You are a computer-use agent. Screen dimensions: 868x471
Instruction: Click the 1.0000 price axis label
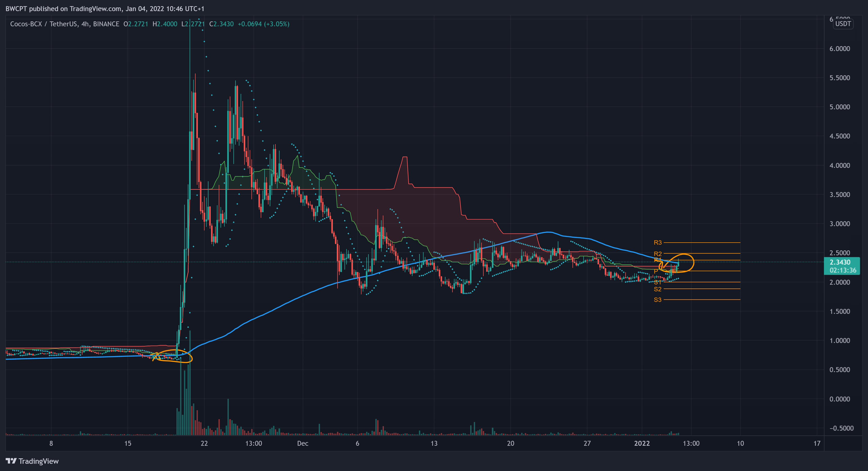click(839, 341)
